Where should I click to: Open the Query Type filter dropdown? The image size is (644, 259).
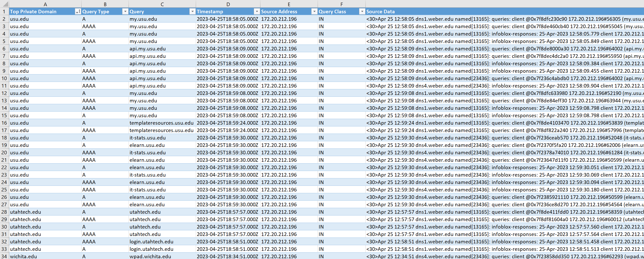coord(125,12)
